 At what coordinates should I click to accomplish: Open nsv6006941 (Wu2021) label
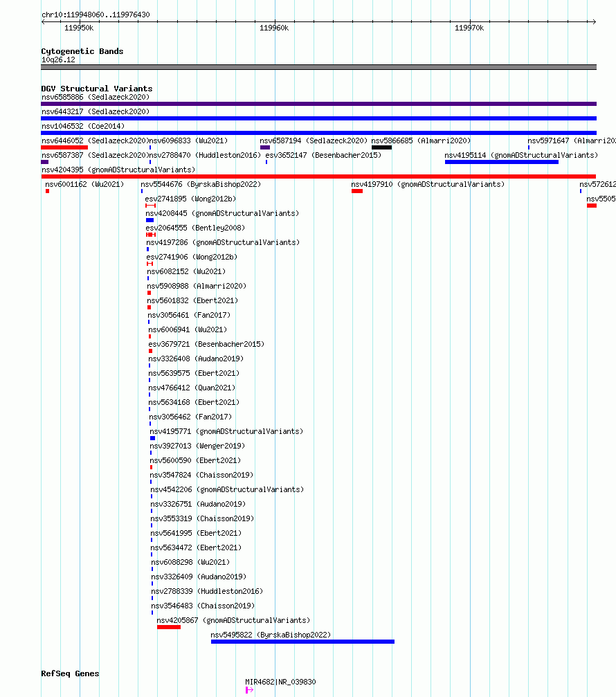tap(188, 330)
